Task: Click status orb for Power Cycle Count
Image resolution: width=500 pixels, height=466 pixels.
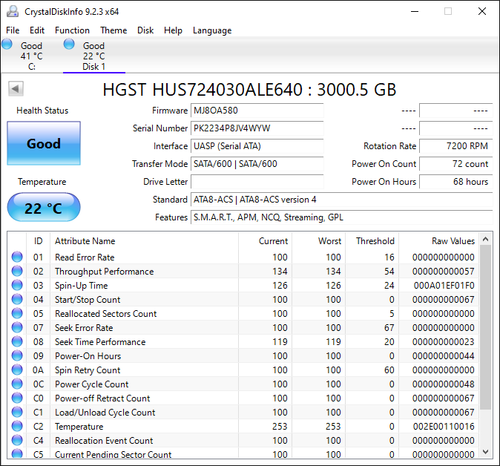Action: tap(17, 384)
